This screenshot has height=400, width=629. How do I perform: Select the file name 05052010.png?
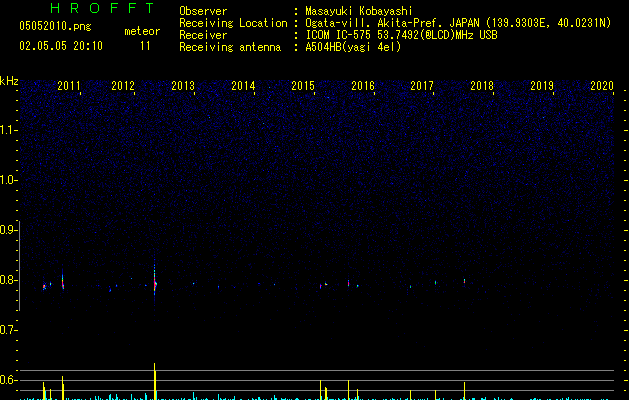tap(55, 27)
